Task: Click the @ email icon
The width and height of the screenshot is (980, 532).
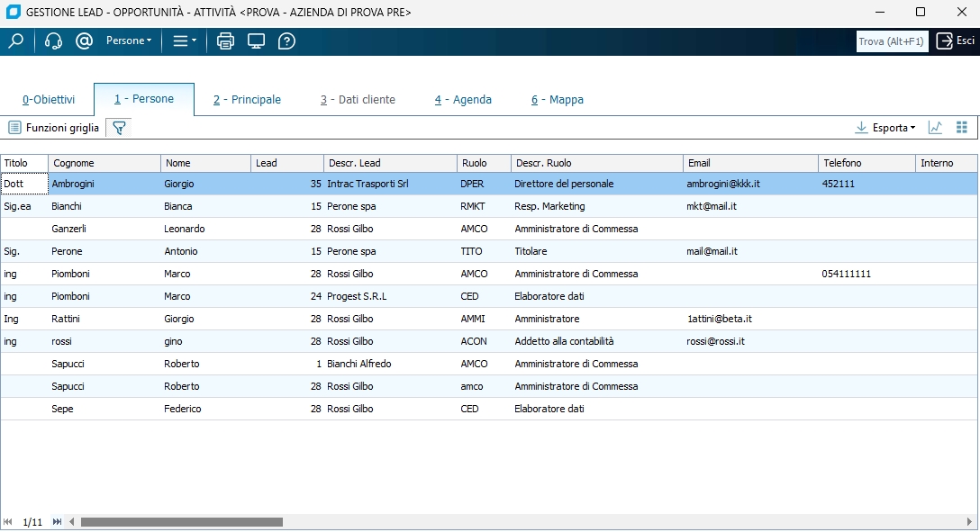Action: tap(85, 41)
